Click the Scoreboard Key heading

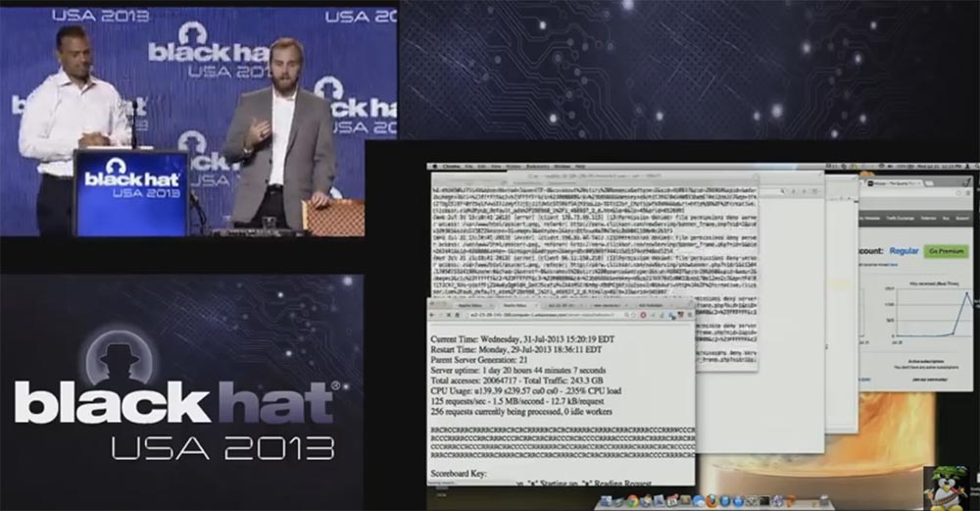click(x=458, y=474)
